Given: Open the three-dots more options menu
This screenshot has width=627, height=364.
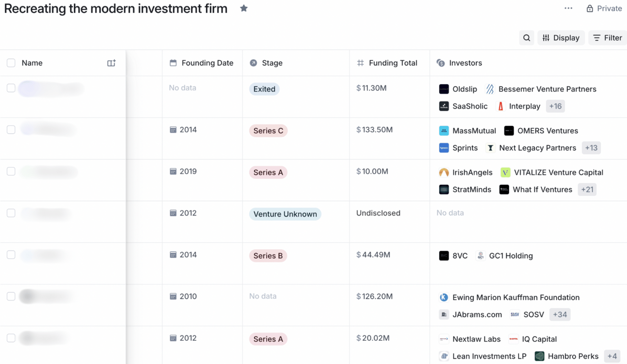Looking at the screenshot, I should [x=568, y=8].
